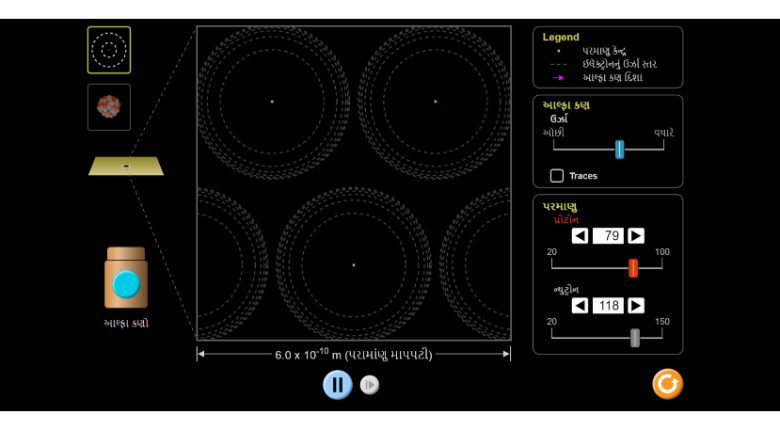Click the gray neutron slider thumb
This screenshot has height=430, width=780.
(x=634, y=338)
